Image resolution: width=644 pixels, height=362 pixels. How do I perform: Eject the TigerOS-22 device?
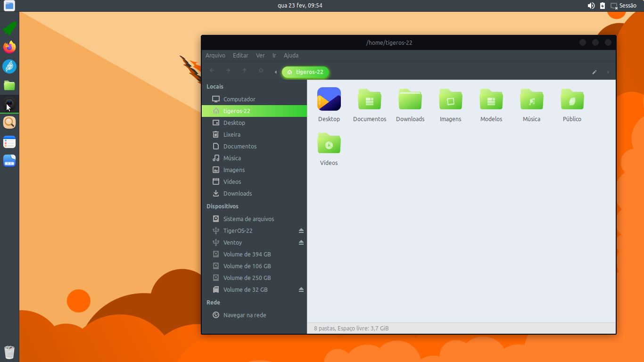click(301, 230)
